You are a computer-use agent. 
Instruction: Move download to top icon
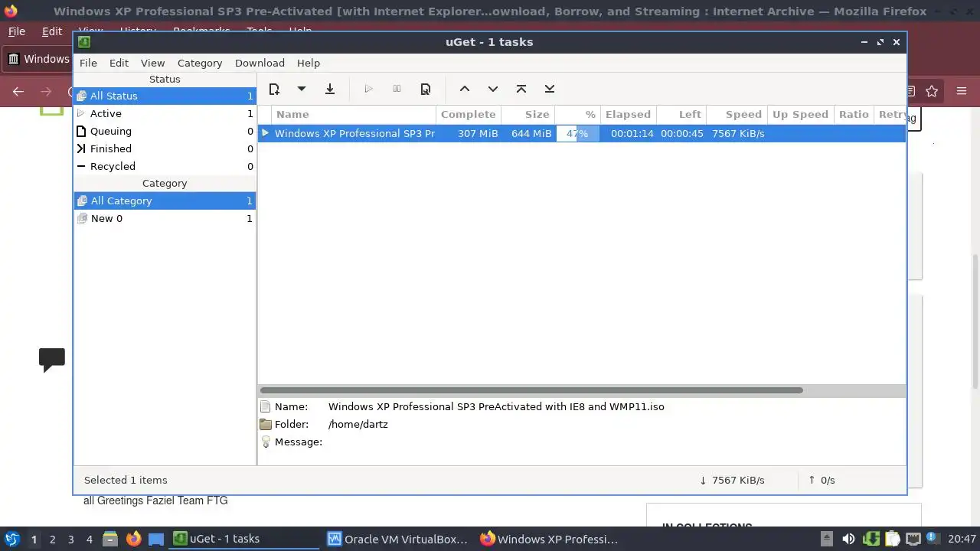coord(521,89)
